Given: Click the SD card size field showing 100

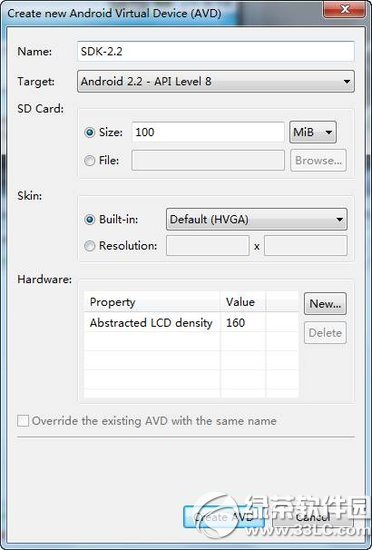Looking at the screenshot, I should [x=208, y=132].
